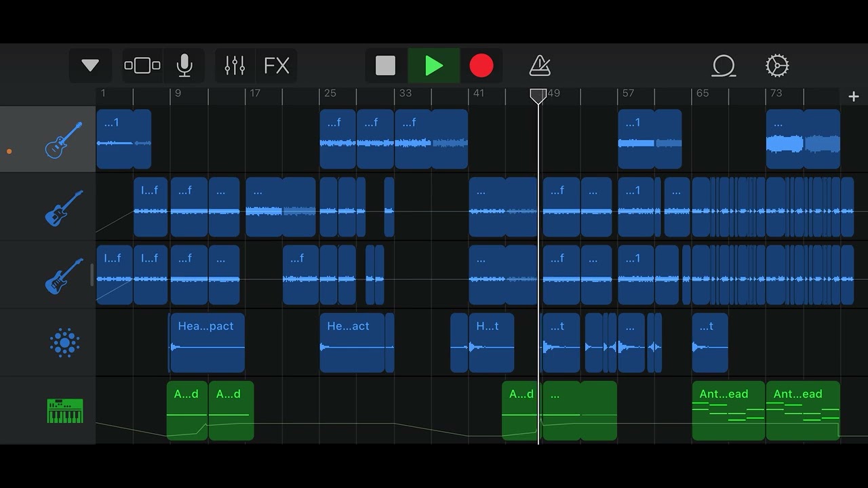Image resolution: width=868 pixels, height=488 pixels.
Task: Grab the track header resize handle
Action: point(92,275)
